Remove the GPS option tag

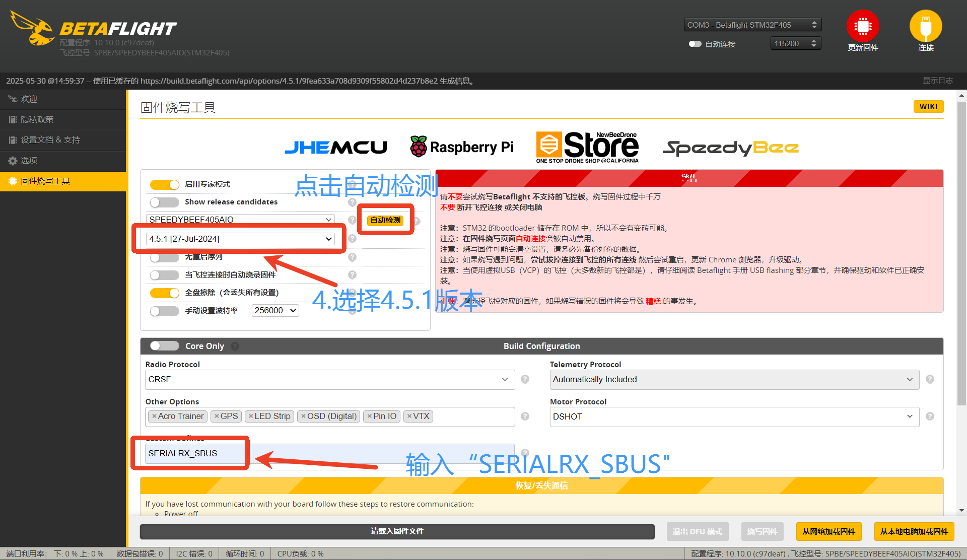pyautogui.click(x=217, y=416)
